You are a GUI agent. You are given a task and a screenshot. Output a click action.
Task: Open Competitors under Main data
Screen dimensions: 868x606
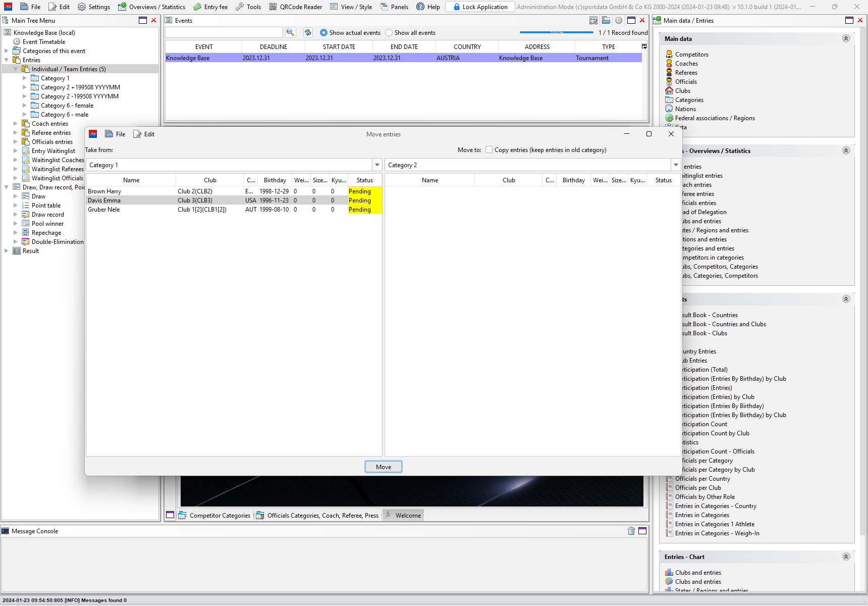691,55
